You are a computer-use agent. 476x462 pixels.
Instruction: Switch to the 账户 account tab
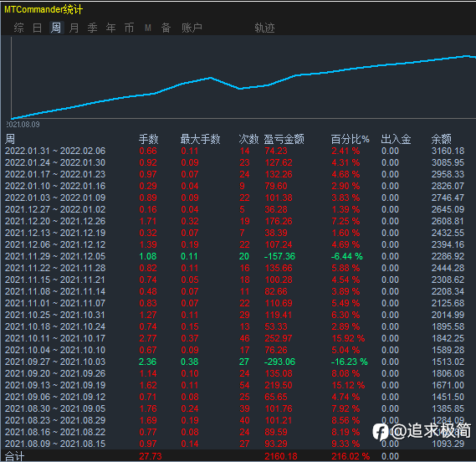[192, 28]
